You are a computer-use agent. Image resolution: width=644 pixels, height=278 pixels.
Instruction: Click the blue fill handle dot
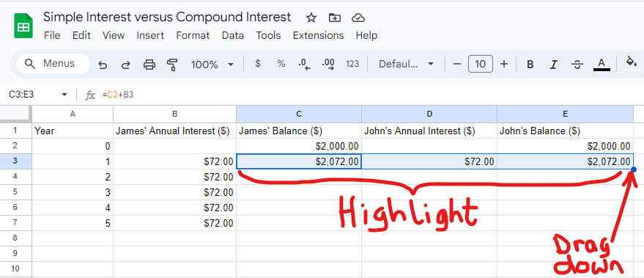634,169
